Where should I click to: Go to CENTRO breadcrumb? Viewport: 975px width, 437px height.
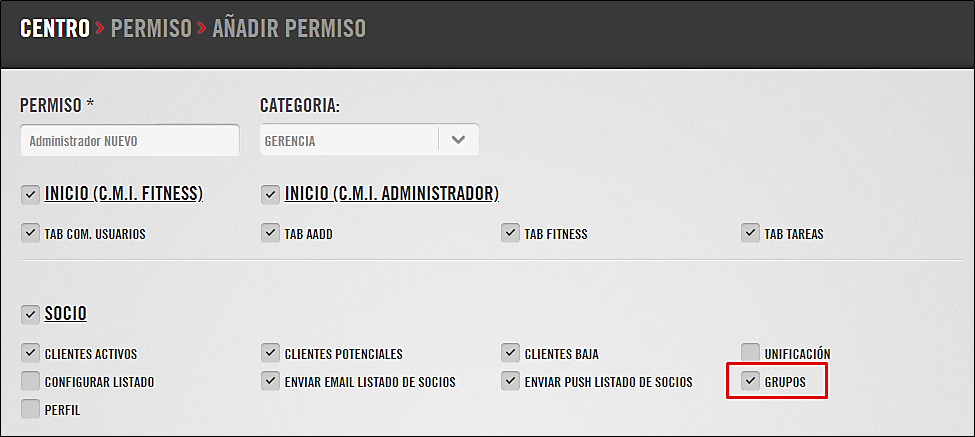[55, 29]
